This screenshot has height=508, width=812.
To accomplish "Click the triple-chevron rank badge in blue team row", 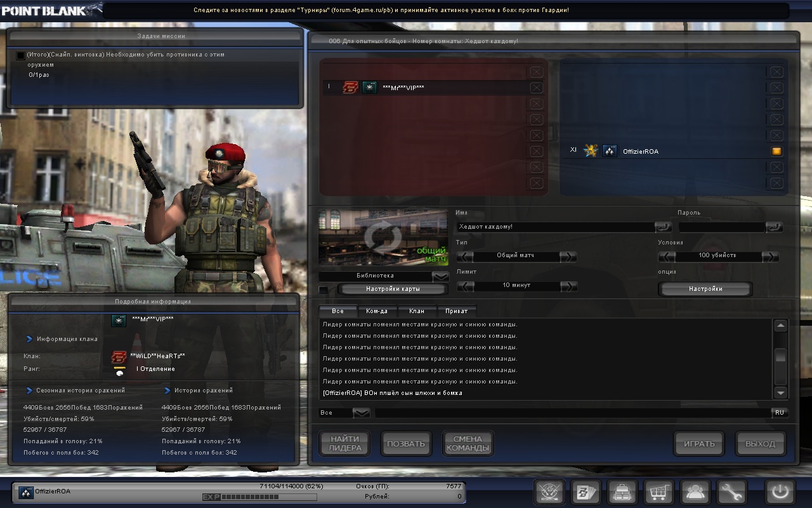I will coord(610,151).
